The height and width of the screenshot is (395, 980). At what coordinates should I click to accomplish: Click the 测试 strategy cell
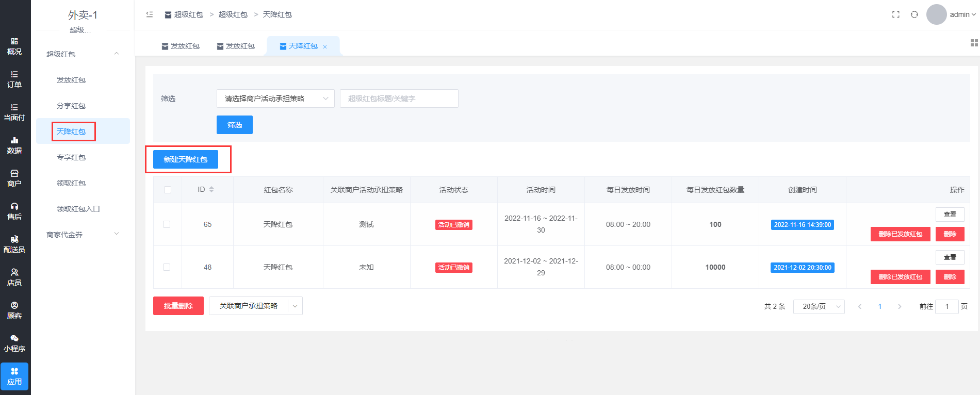pyautogui.click(x=367, y=224)
